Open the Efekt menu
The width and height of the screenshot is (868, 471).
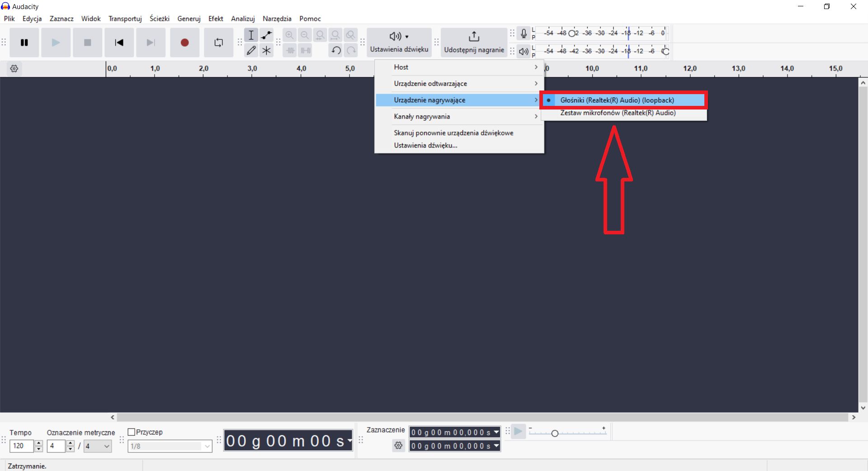[x=216, y=19]
